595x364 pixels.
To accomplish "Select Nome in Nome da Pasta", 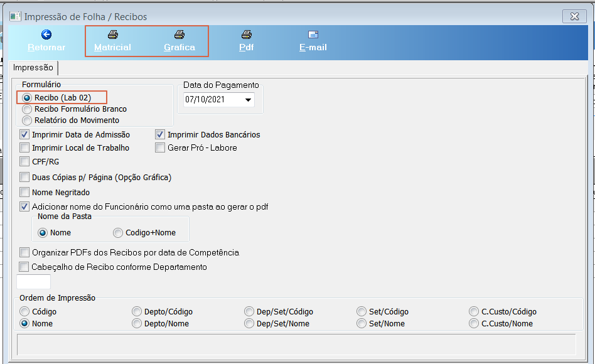I will [x=43, y=233].
